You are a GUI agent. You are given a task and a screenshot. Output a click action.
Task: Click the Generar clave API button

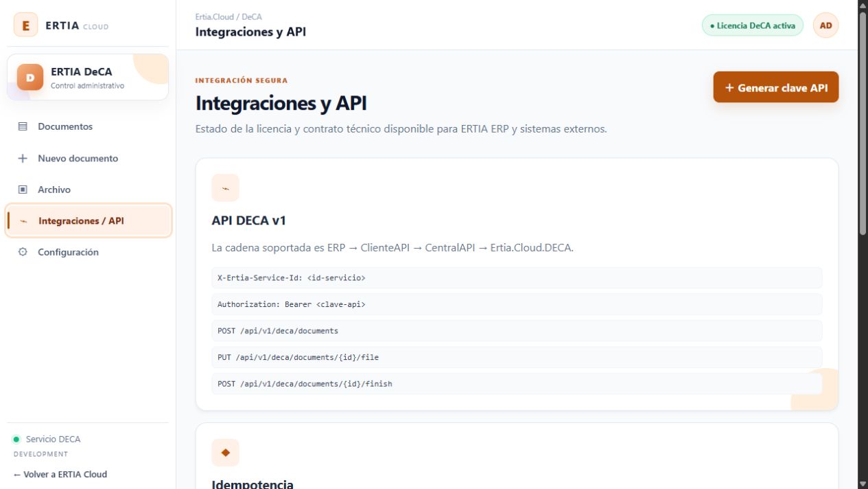click(776, 87)
